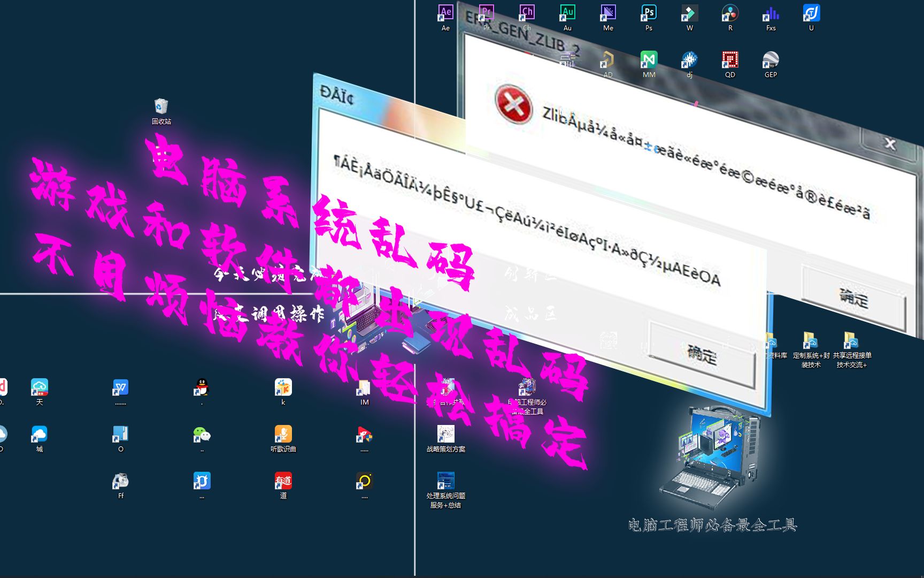Viewport: 924px width, 578px height.
Task: Open the 听歌识曲 song recognition shortcut
Action: pos(283,435)
